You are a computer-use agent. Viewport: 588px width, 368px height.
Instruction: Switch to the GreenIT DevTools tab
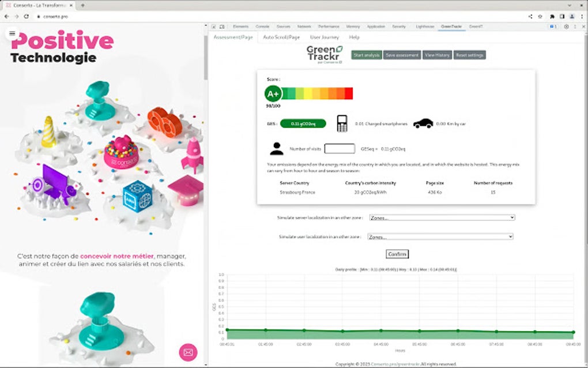(476, 27)
